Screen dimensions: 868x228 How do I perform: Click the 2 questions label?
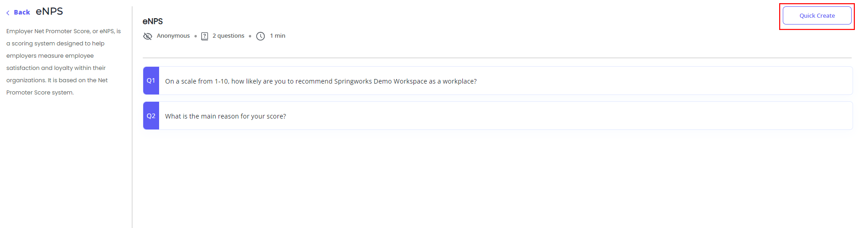tap(228, 36)
